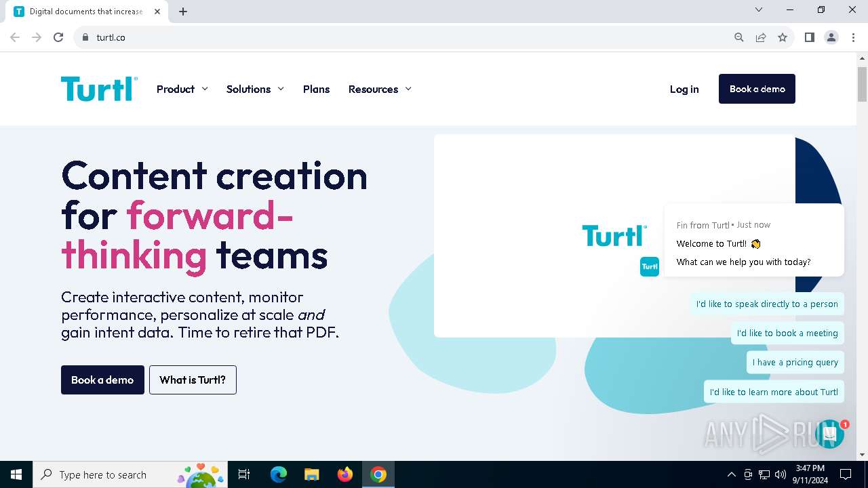Open the Resources menu label
Screen dimensions: 868x488
373,89
